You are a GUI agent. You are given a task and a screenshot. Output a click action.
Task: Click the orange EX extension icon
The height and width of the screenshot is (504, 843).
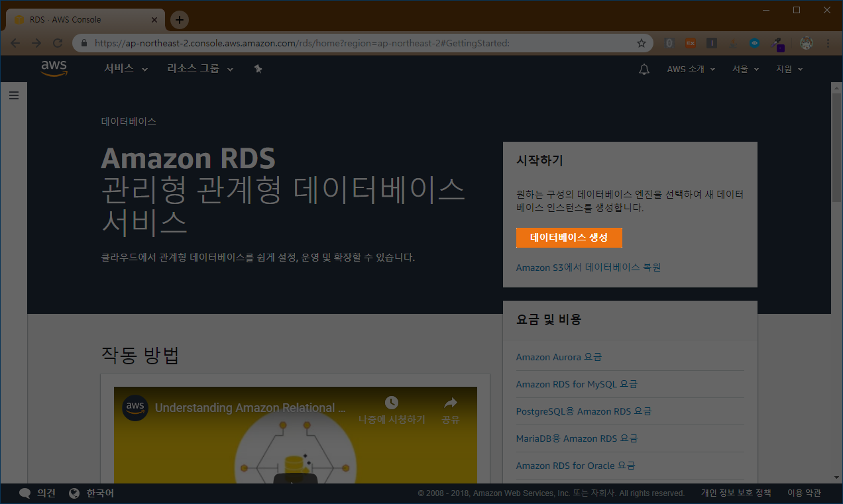pos(690,43)
